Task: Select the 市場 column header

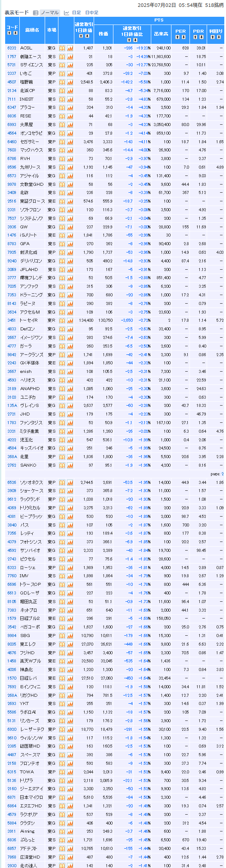Action: click(x=52, y=30)
